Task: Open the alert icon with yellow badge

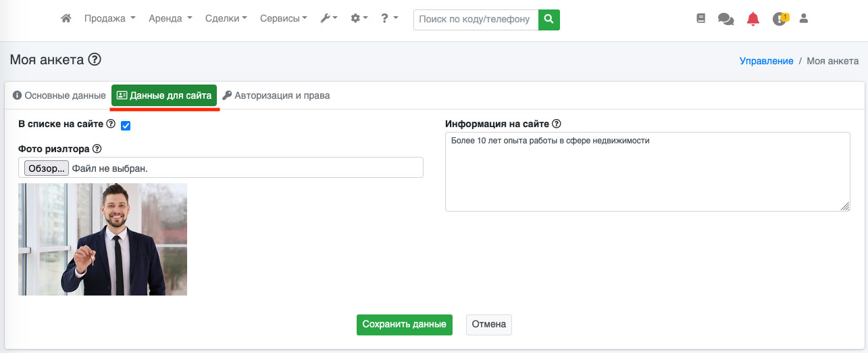Action: coord(780,20)
